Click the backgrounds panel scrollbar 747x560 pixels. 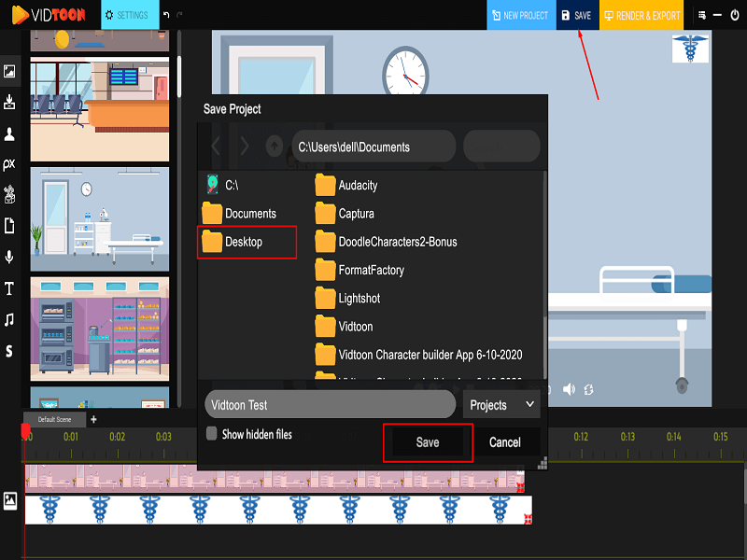pos(179,77)
